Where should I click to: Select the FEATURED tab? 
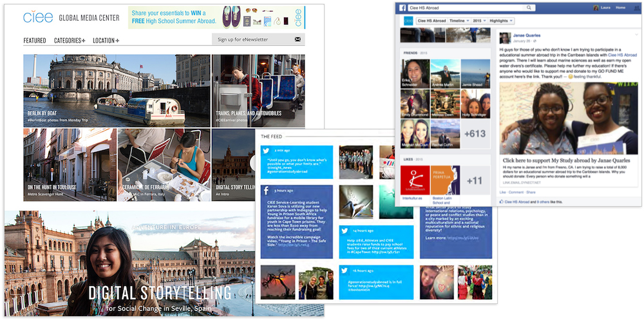click(x=35, y=40)
